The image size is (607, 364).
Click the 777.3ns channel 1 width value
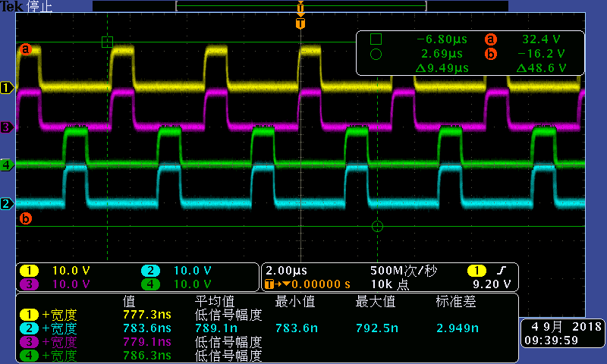147,315
